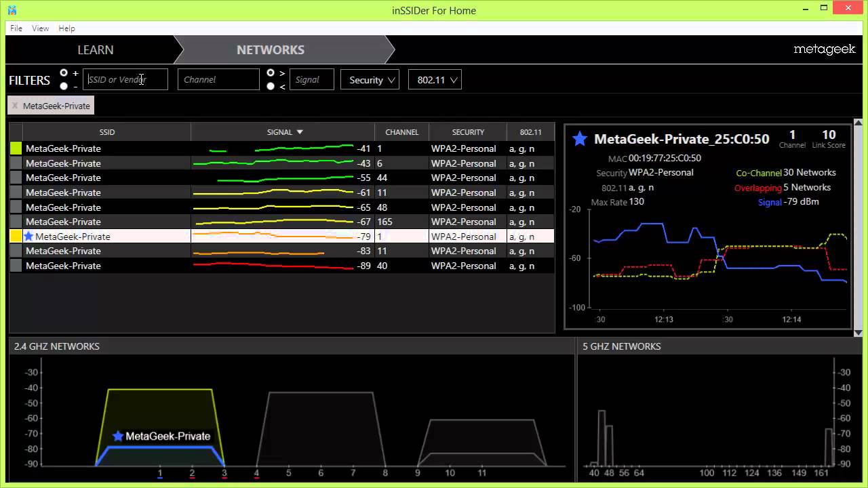Click channel 11 on the 2.4 GHz axis
This screenshot has height=488, width=868.
click(482, 472)
